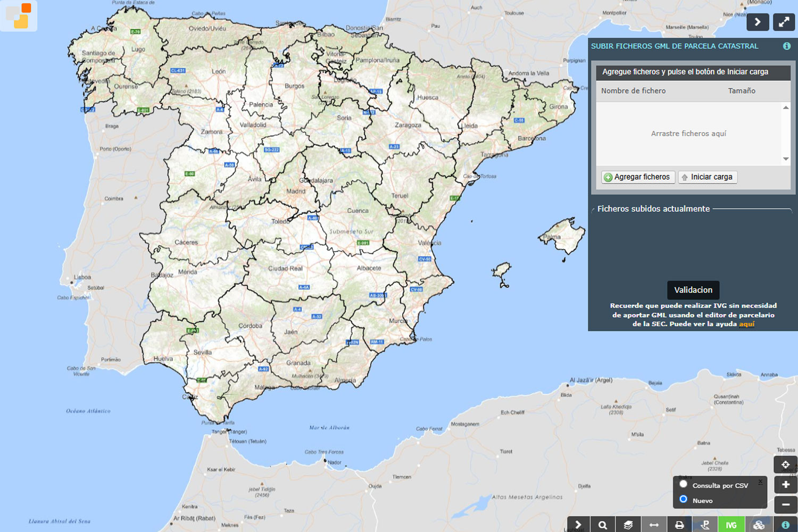Open the layers stack tool
This screenshot has height=532, width=798.
coord(628,525)
